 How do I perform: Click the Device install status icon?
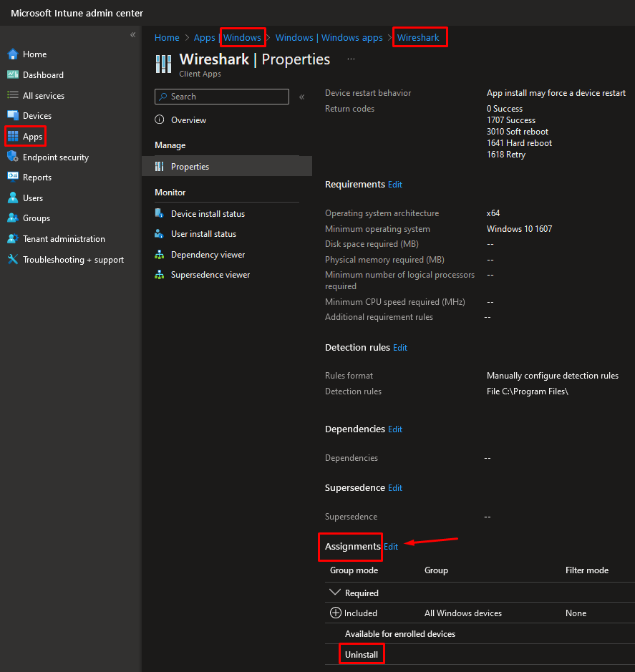coord(159,213)
